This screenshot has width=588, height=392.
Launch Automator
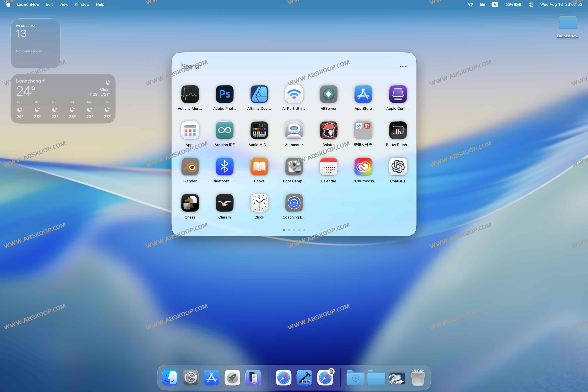coord(294,130)
